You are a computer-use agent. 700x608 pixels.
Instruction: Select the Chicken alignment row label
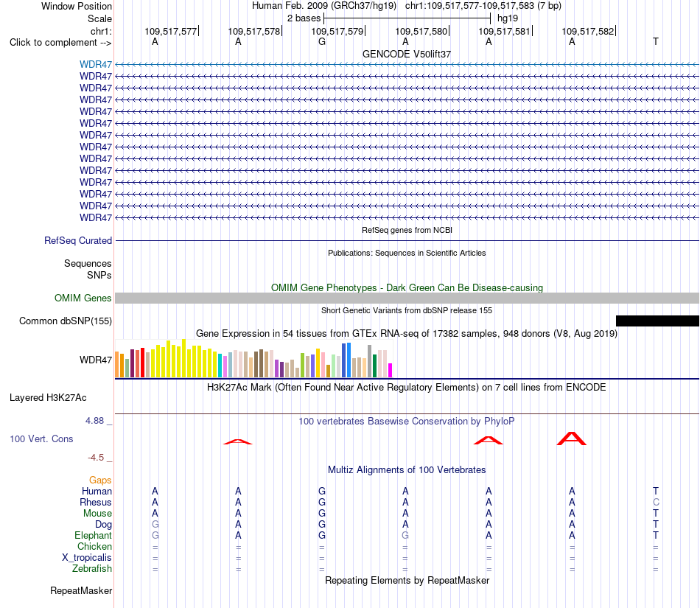coord(94,546)
